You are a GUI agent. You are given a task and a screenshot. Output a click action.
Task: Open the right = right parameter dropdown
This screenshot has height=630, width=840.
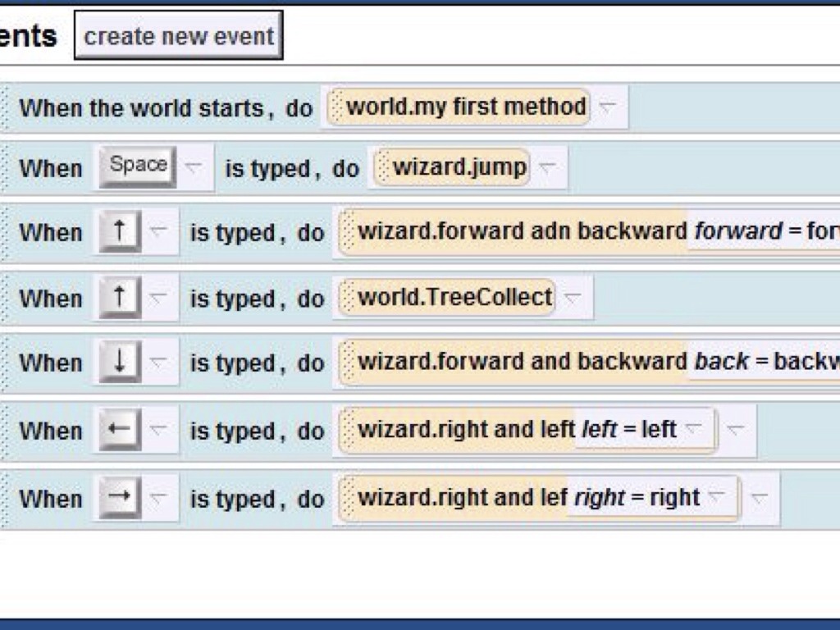(717, 497)
